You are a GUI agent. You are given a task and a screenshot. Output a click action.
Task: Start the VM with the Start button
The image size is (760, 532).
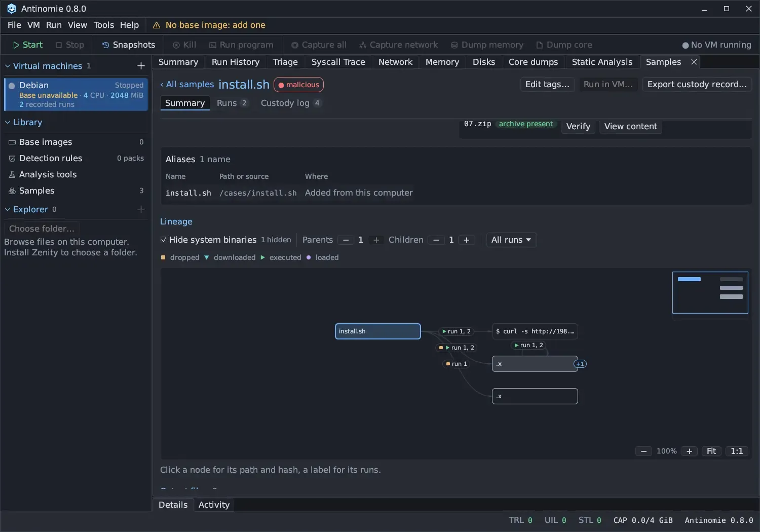28,45
